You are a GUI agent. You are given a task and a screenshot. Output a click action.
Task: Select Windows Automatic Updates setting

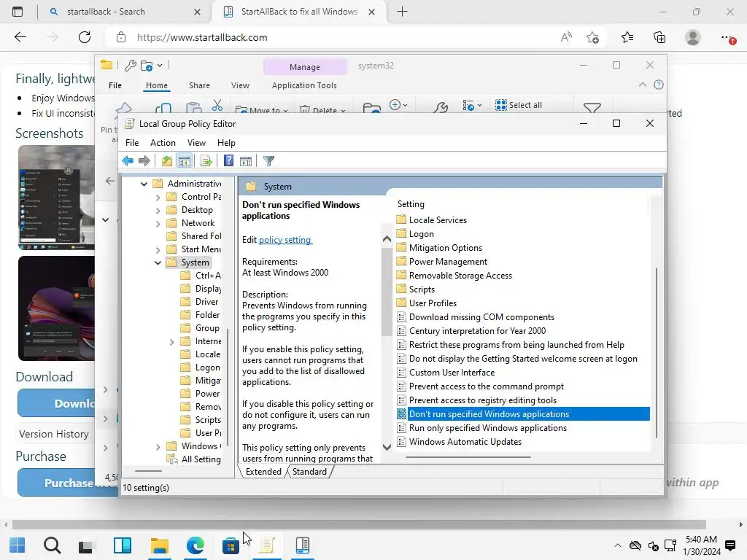click(x=465, y=441)
